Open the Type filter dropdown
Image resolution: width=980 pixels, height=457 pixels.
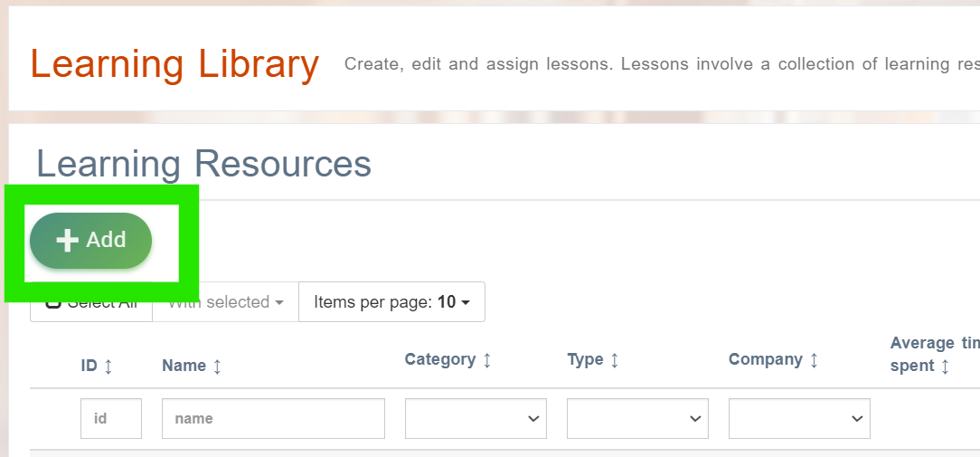point(637,418)
